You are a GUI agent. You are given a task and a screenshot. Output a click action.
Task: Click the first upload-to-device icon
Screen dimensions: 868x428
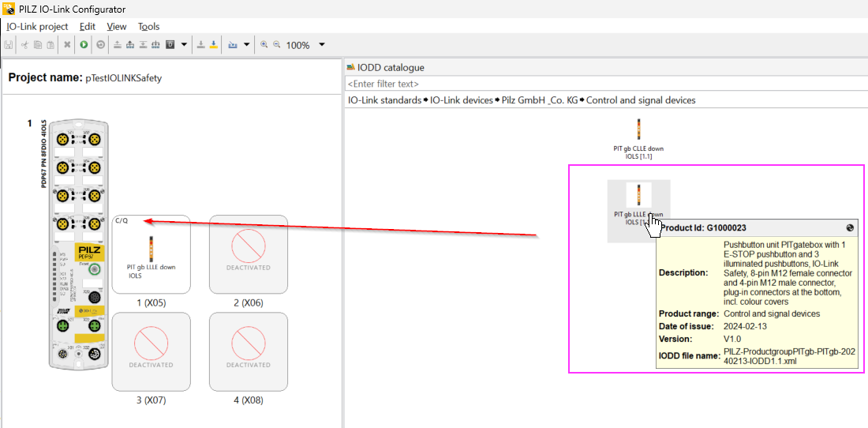click(118, 45)
